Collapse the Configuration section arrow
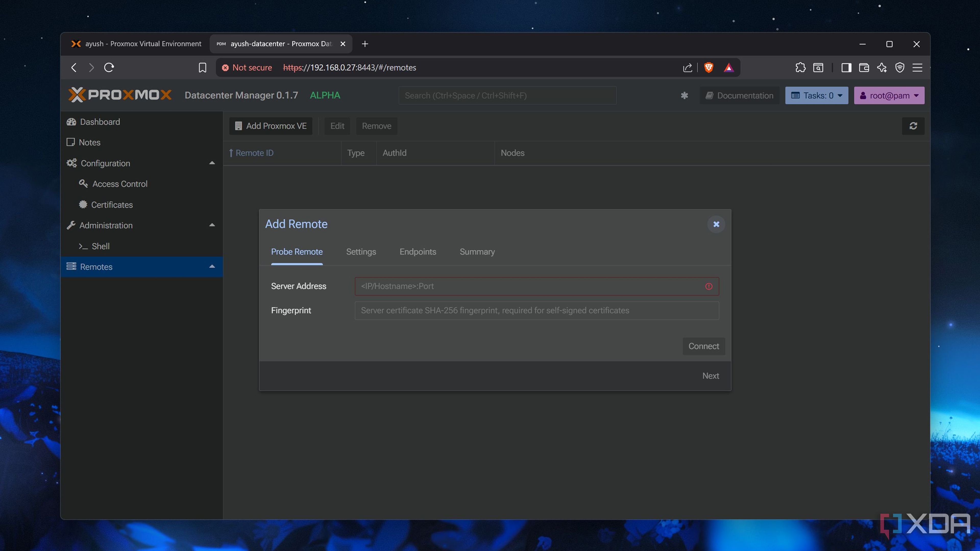The image size is (980, 551). (x=212, y=163)
